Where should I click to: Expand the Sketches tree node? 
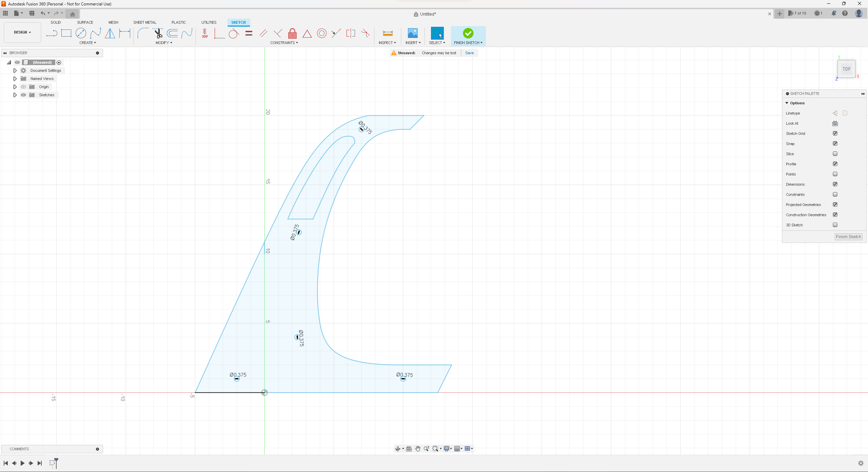(15, 95)
